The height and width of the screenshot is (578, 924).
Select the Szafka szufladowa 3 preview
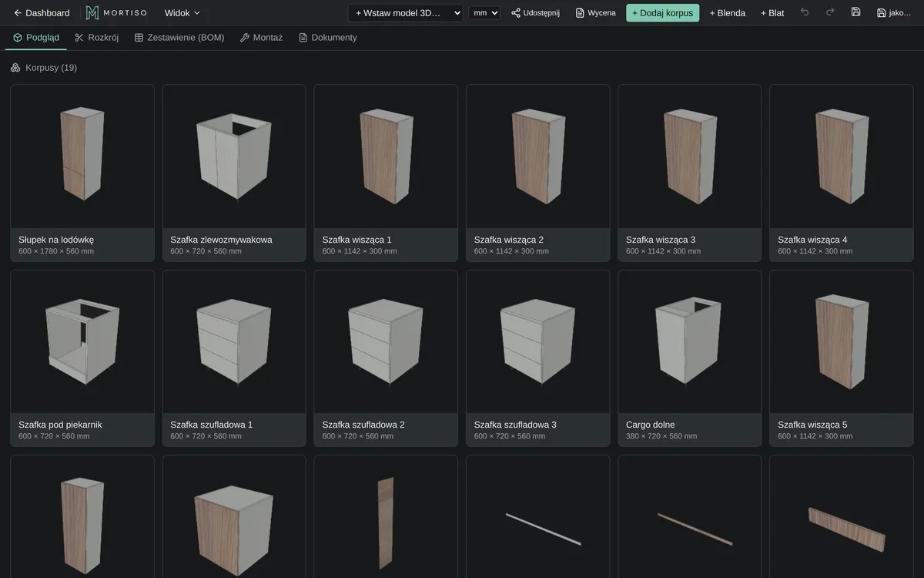point(537,341)
